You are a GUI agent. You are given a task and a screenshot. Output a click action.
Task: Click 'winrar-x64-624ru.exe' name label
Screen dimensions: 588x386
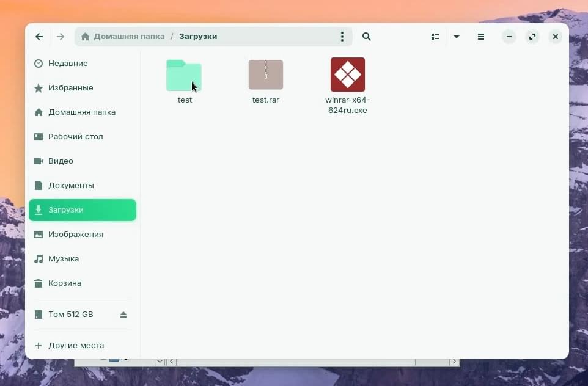pyautogui.click(x=348, y=105)
